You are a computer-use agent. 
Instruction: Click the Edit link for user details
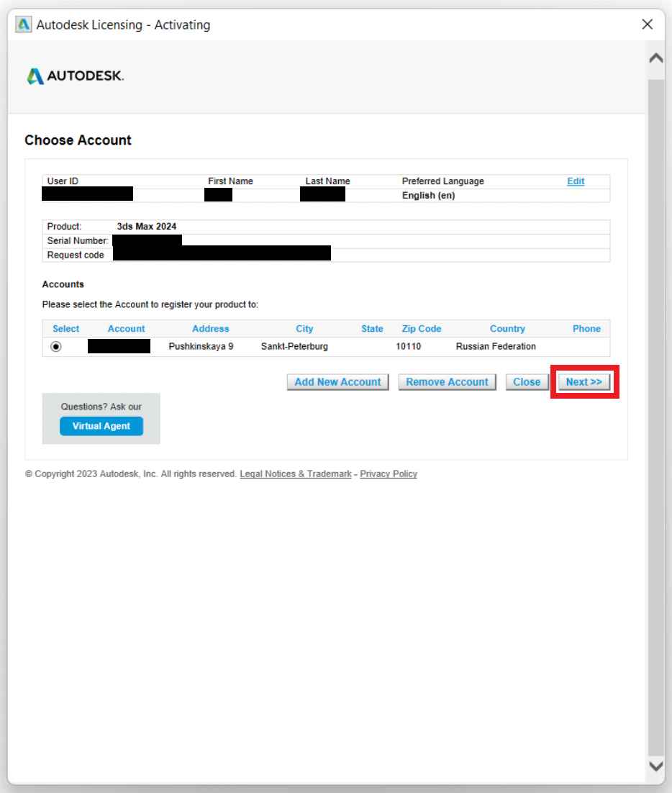point(576,181)
